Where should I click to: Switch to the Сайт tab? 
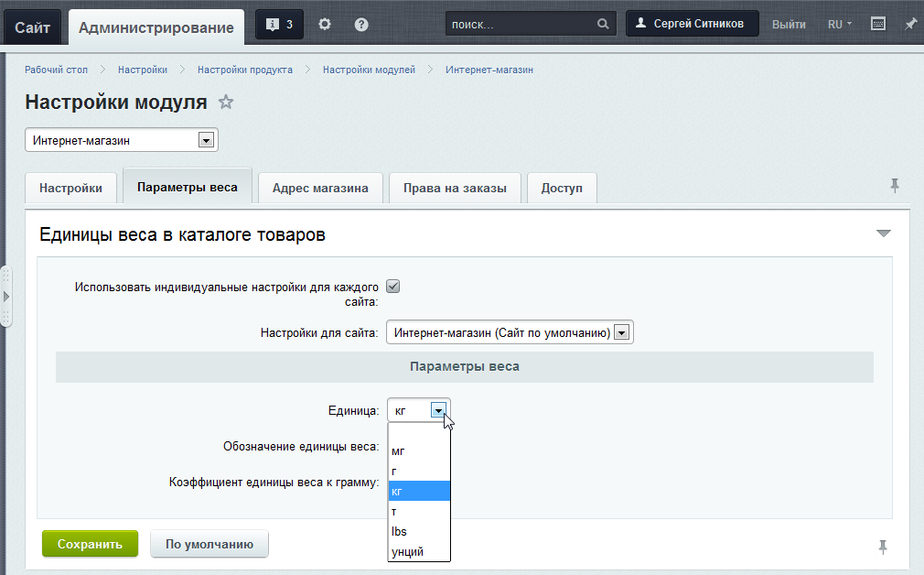(x=32, y=27)
